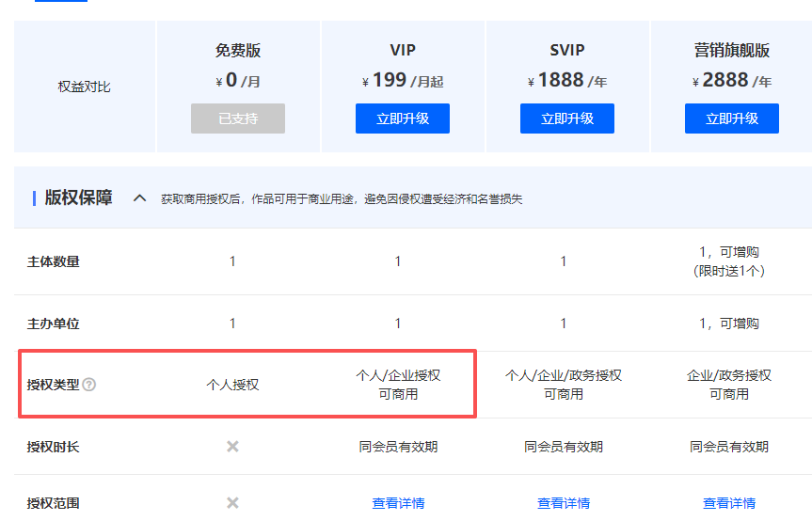
Task: Click 立即升级 button under SVIP
Action: pyautogui.click(x=567, y=118)
